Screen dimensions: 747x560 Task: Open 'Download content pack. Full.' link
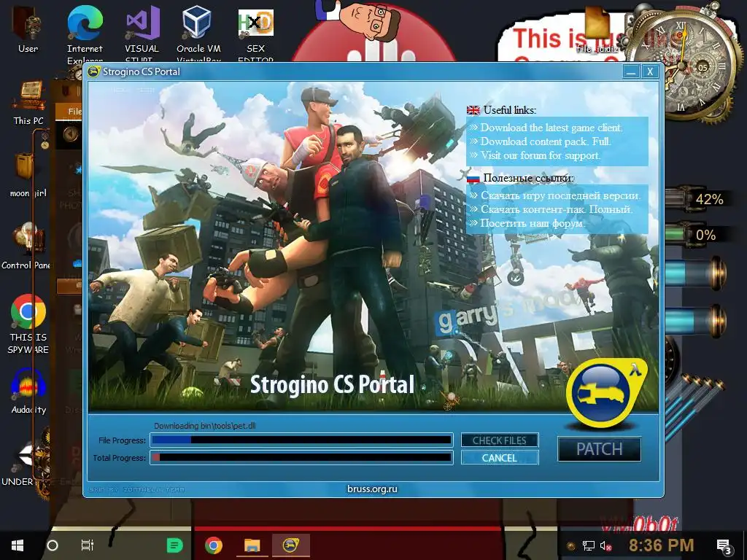point(546,141)
